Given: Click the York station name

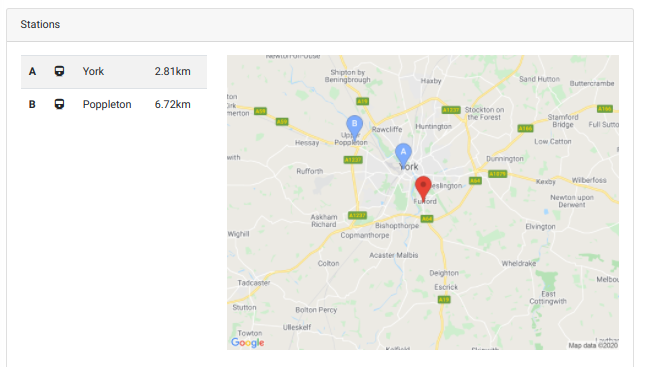Looking at the screenshot, I should [x=93, y=71].
